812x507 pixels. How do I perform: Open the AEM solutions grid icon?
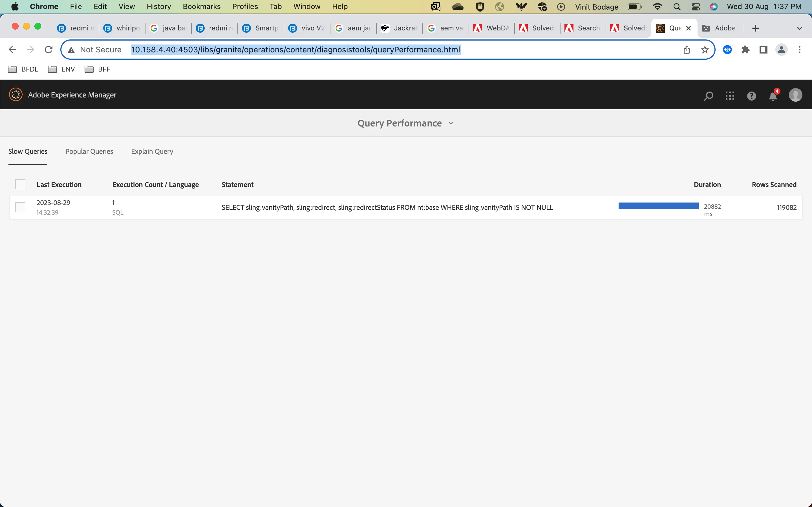pyautogui.click(x=730, y=96)
